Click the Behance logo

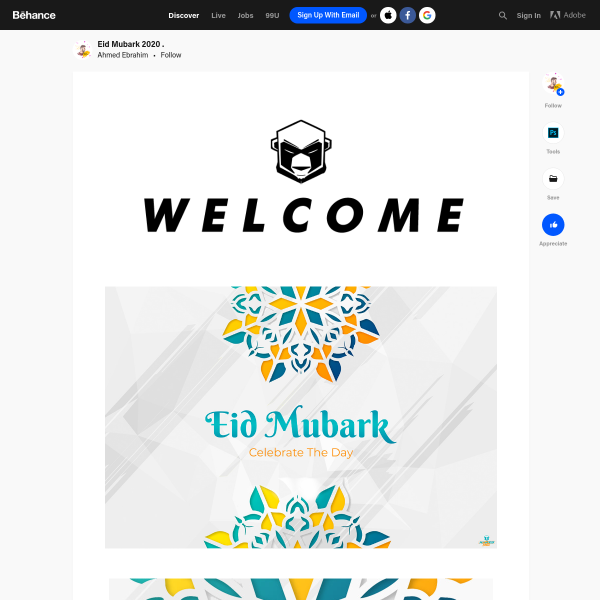pyautogui.click(x=34, y=15)
